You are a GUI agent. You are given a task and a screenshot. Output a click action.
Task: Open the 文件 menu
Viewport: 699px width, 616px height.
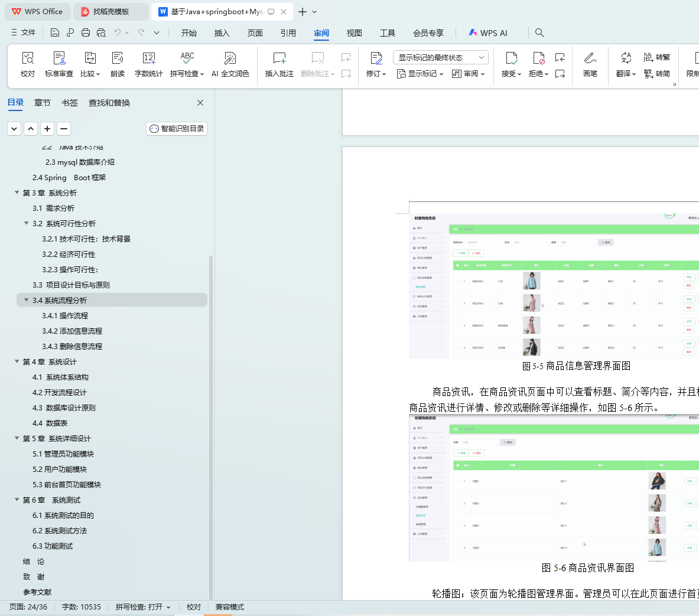point(24,32)
